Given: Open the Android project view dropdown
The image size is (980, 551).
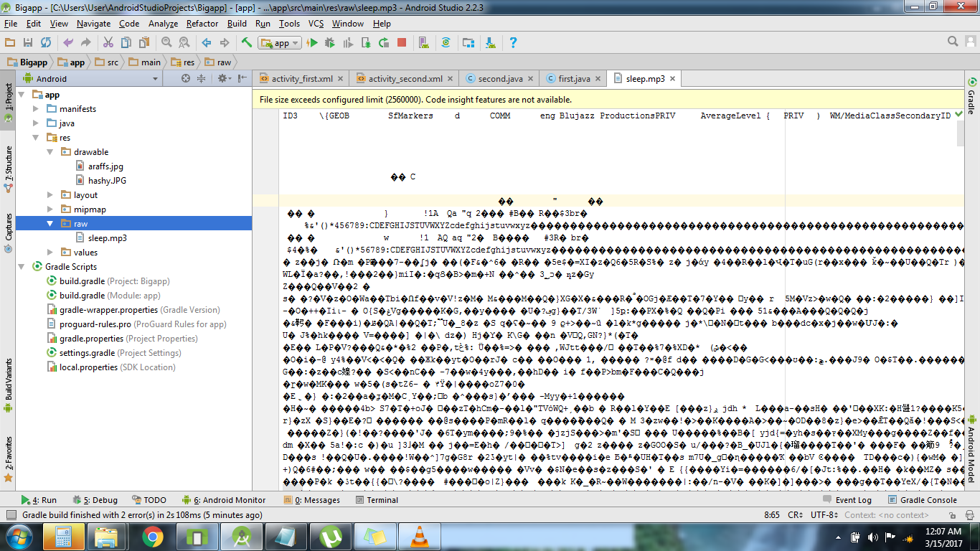Looking at the screenshot, I should pyautogui.click(x=93, y=79).
